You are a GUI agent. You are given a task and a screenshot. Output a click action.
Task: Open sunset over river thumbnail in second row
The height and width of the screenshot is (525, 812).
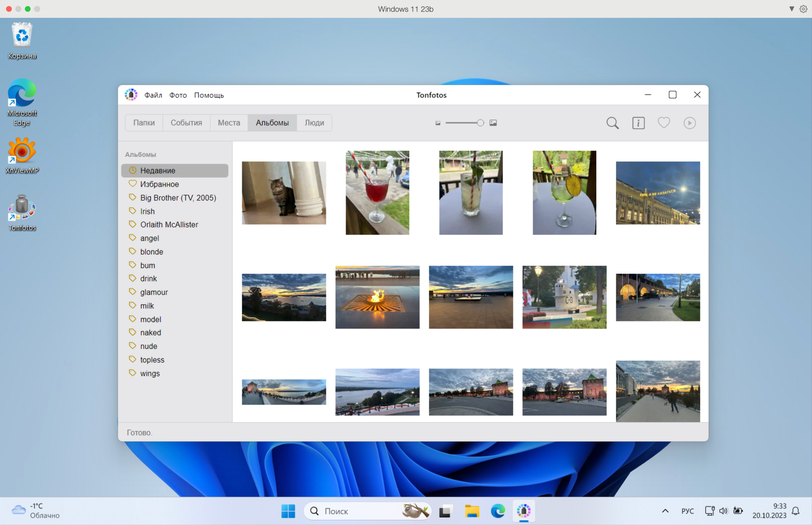tap(284, 297)
